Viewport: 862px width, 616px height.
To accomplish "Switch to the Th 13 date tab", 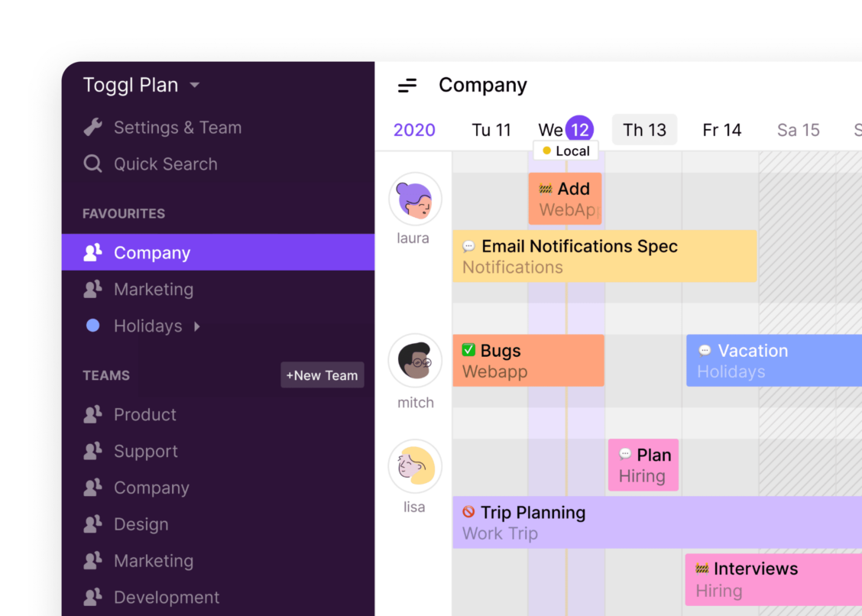I will (644, 129).
